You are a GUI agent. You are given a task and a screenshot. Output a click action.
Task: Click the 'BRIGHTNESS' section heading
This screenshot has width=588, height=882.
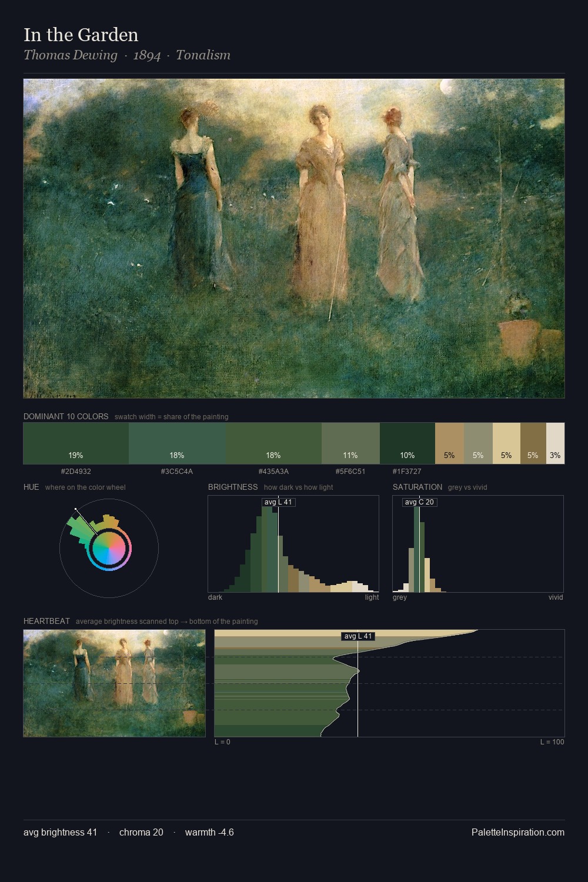click(233, 487)
